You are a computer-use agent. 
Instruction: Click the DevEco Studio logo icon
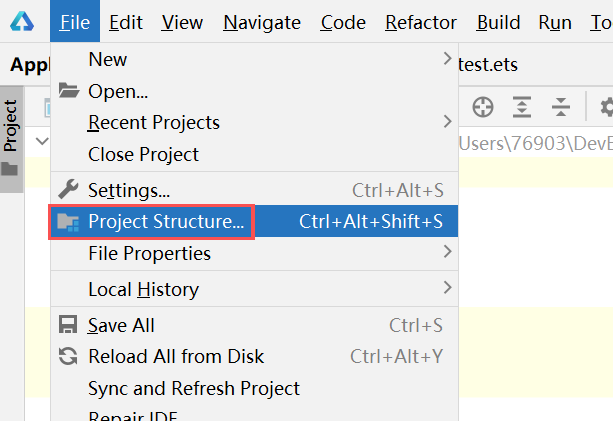22,21
